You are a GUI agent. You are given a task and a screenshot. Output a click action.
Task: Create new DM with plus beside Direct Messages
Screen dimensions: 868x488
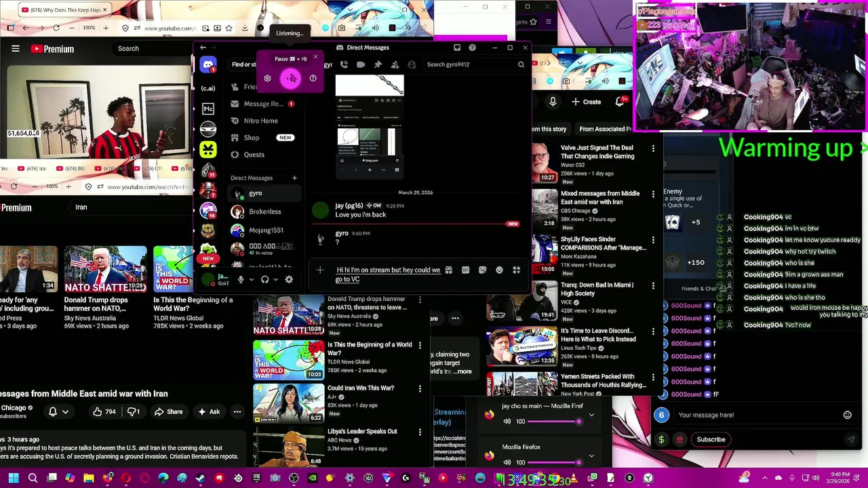(294, 178)
